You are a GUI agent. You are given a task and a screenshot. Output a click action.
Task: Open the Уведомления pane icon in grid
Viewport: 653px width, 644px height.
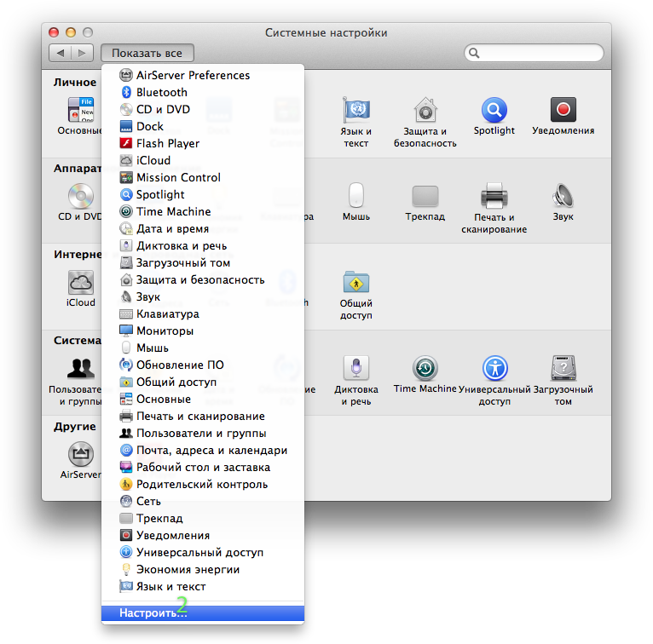click(563, 109)
